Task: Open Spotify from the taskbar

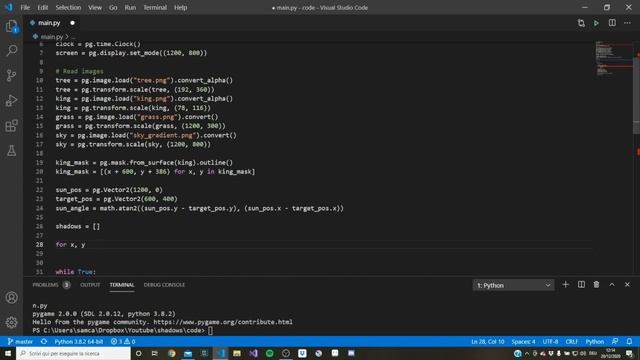Action: 269,353
